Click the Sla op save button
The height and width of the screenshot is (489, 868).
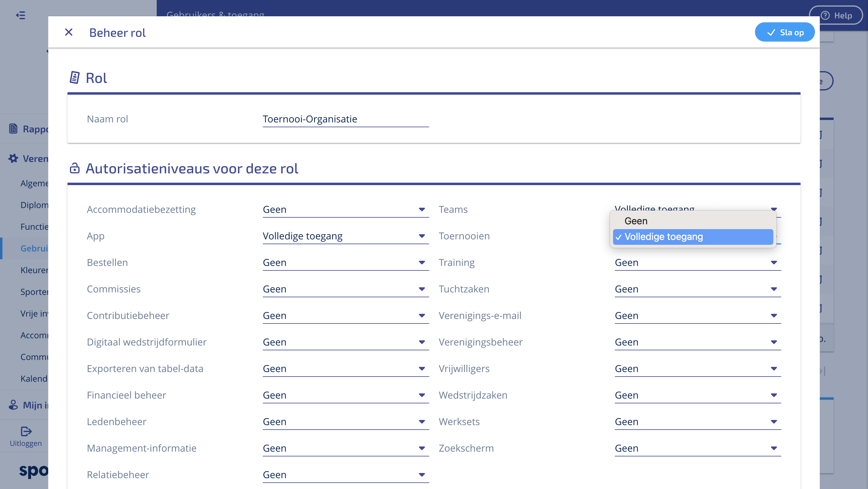coord(785,32)
